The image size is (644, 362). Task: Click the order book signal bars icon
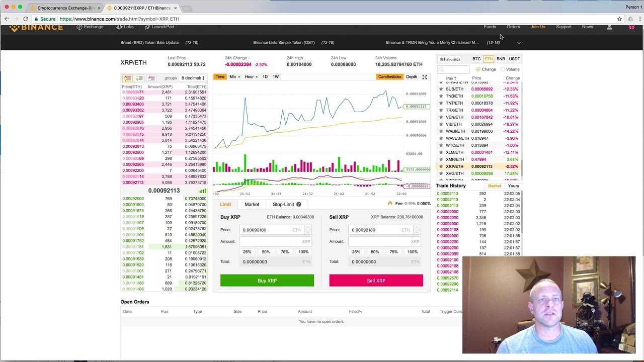pyautogui.click(x=202, y=191)
